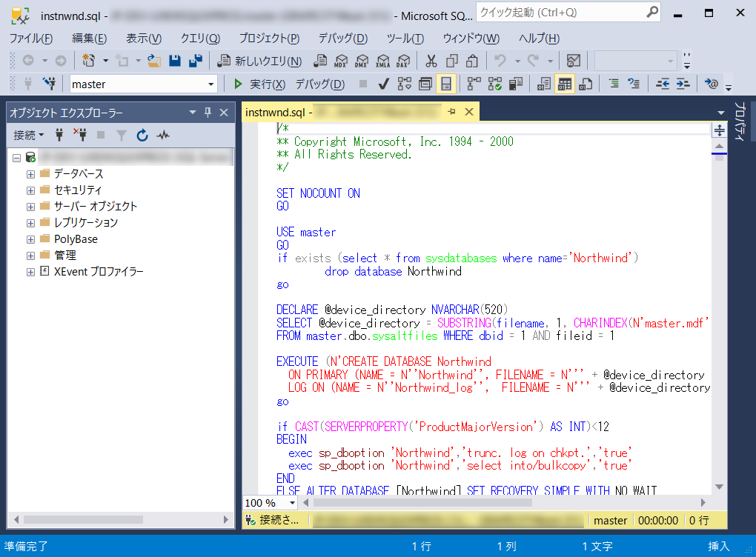This screenshot has width=756, height=557.
Task: Pin the instnwnd.sql tab
Action: [x=451, y=112]
